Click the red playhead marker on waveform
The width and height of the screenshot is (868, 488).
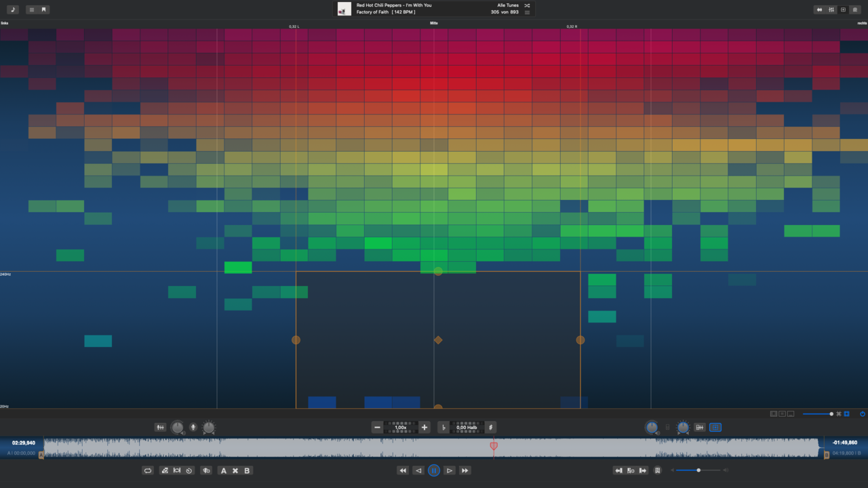coord(494,446)
